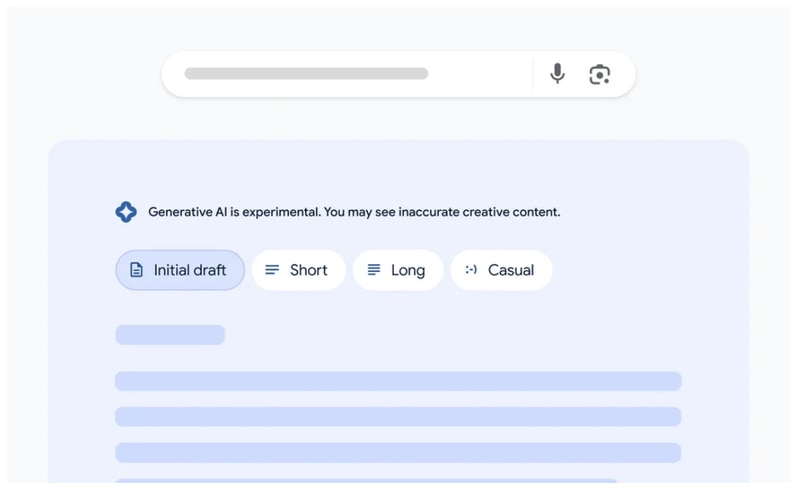Viewport: 800px width, 498px height.
Task: Switch the response to Long
Action: pyautogui.click(x=408, y=270)
